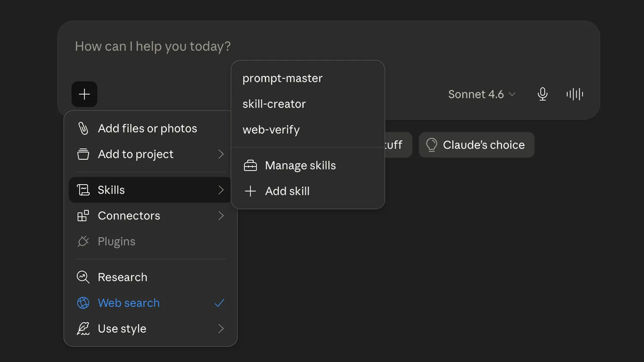Select the prompt-master skill
This screenshot has height=362, width=644.
(308, 78)
